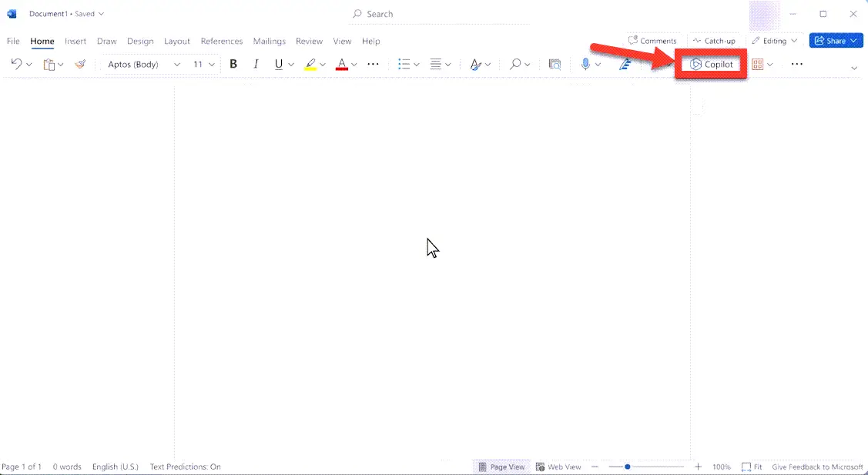Open the Help tab
Screen dimensions: 868x475
(x=371, y=41)
